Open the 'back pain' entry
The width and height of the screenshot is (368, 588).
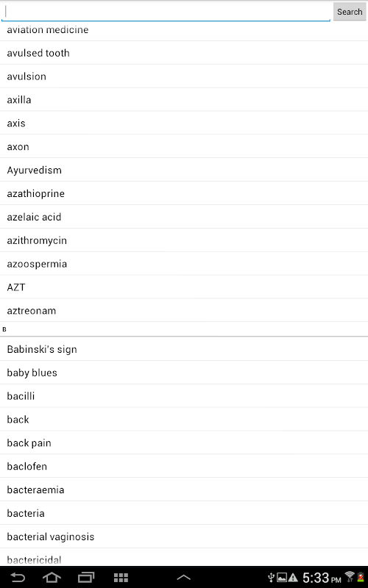(184, 443)
